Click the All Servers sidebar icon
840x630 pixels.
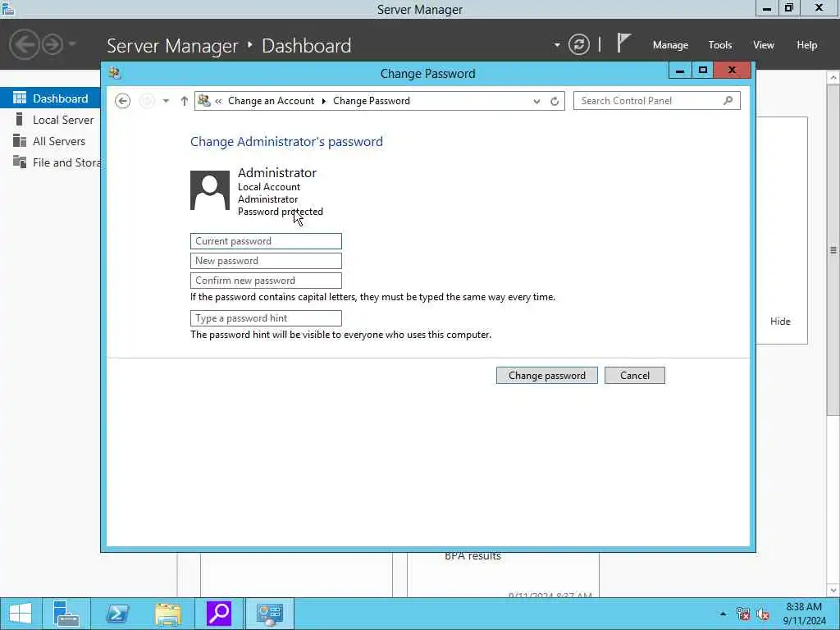[20, 140]
